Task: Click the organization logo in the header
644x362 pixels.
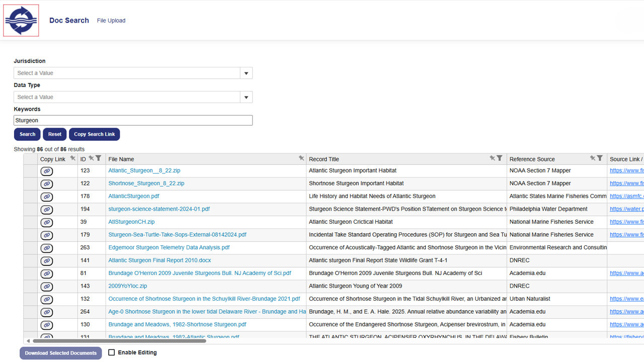Action: pos(21,21)
